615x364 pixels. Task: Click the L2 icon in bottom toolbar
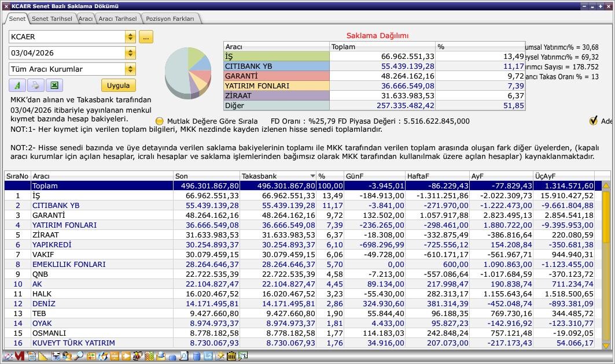pos(208,356)
